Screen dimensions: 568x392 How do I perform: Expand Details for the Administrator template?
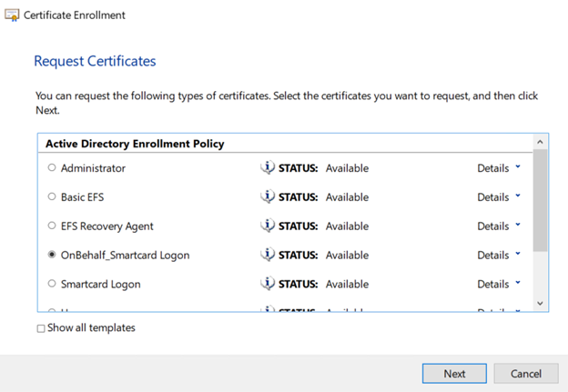(x=499, y=168)
